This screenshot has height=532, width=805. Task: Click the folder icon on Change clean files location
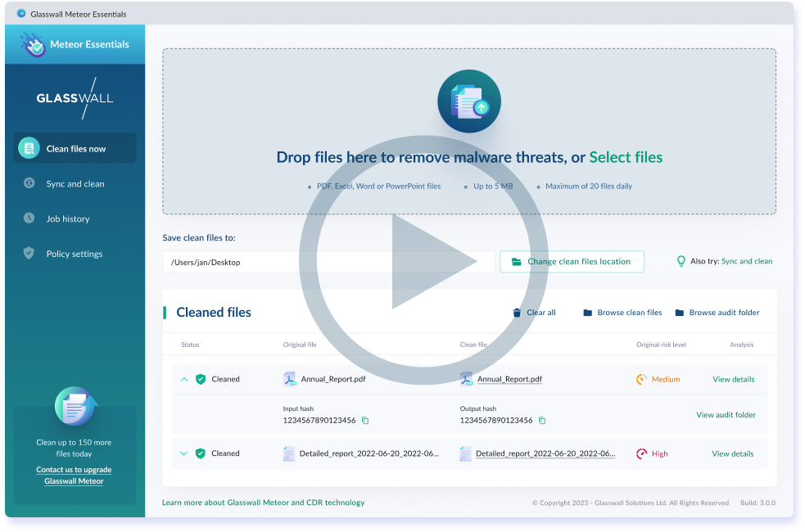pyautogui.click(x=517, y=262)
